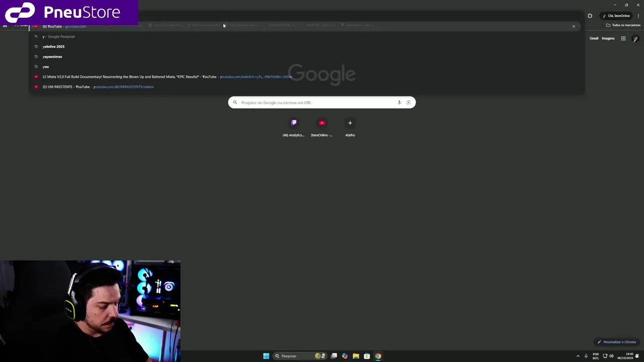The width and height of the screenshot is (644, 362).
Task: Open Chrome's three-dot menu
Action: [638, 16]
